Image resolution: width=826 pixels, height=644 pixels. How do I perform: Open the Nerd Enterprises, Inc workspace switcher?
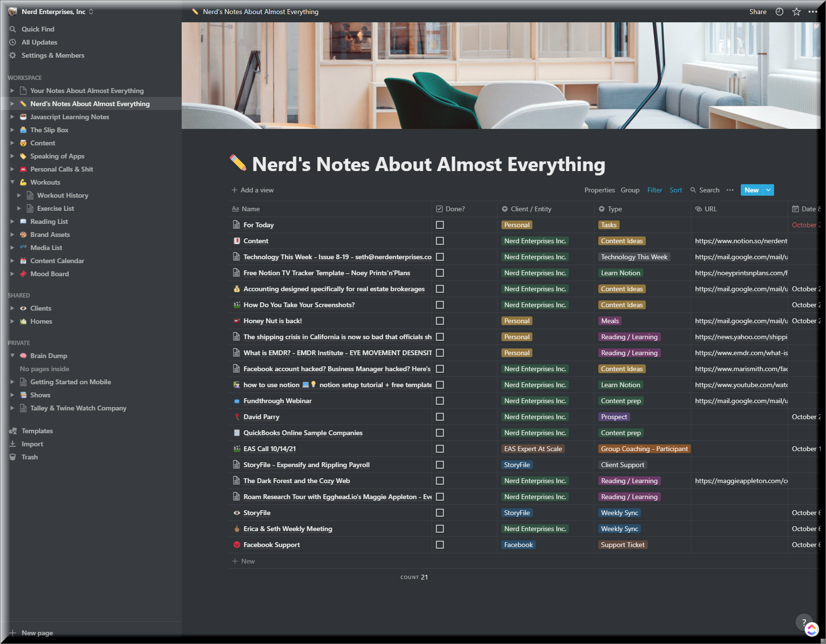point(51,12)
